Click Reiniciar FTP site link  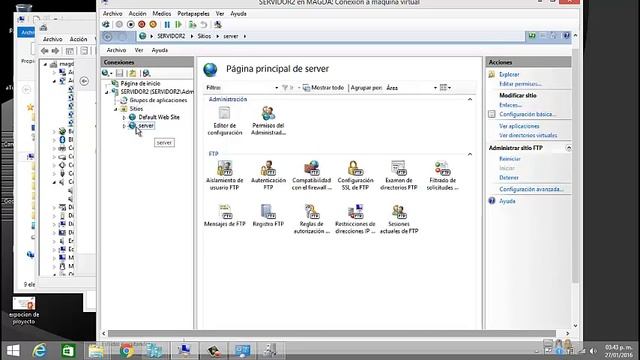pyautogui.click(x=509, y=159)
